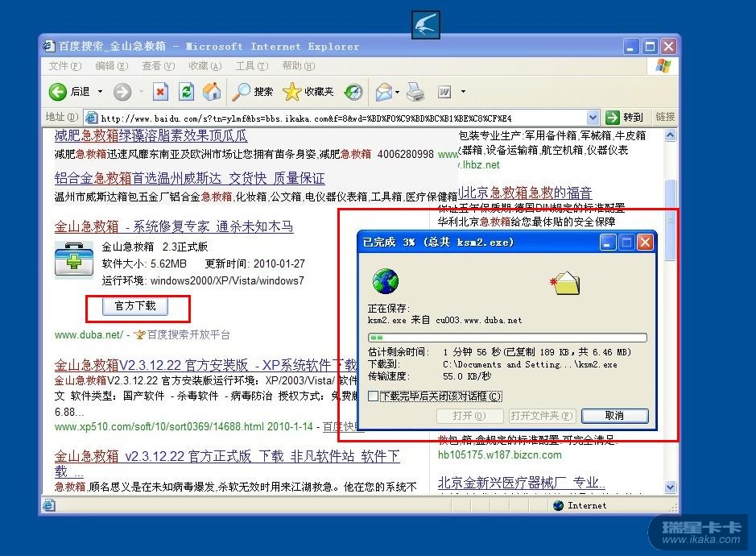This screenshot has height=556, width=756.
Task: Click the Edit with Word icon
Action: (444, 92)
